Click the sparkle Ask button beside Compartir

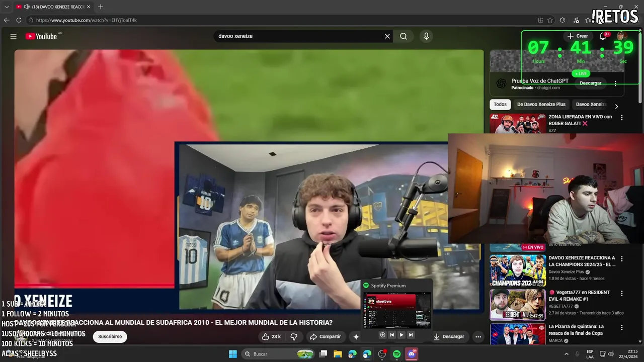[356, 336]
